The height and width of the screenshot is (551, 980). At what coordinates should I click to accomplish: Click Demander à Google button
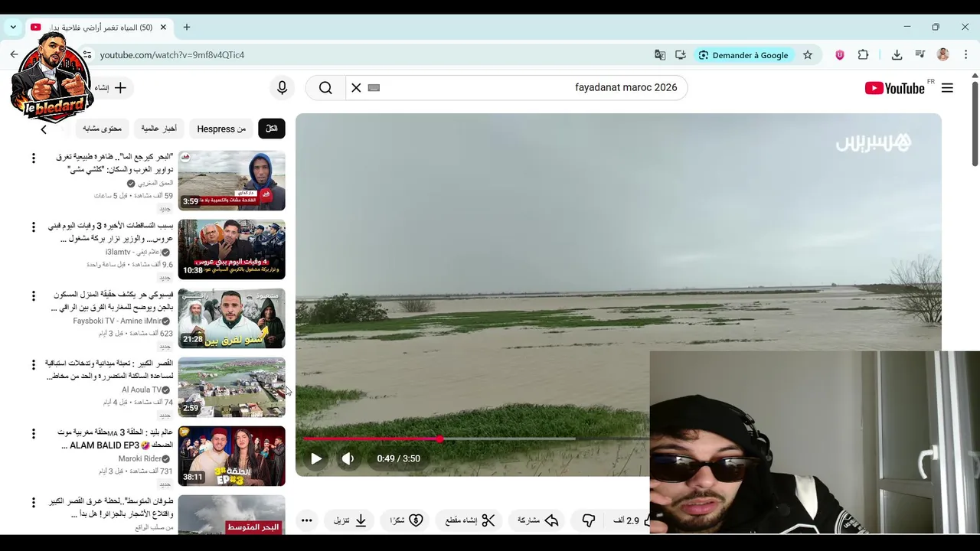[743, 55]
